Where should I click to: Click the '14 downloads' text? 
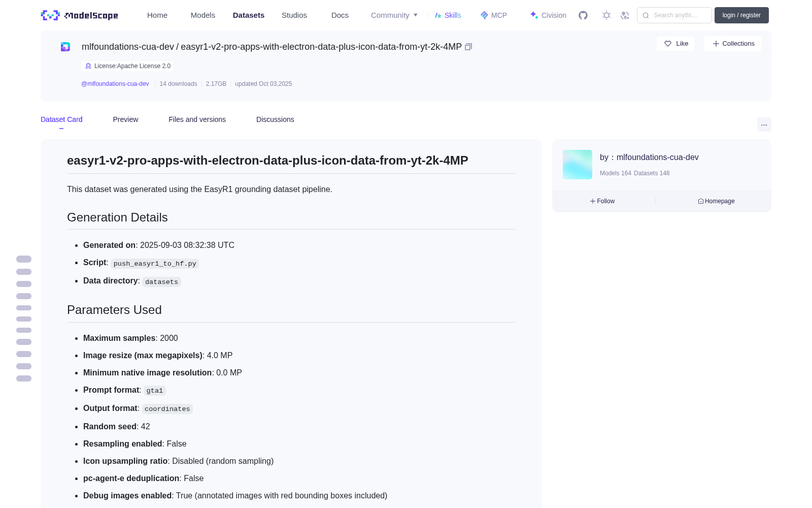(x=178, y=84)
